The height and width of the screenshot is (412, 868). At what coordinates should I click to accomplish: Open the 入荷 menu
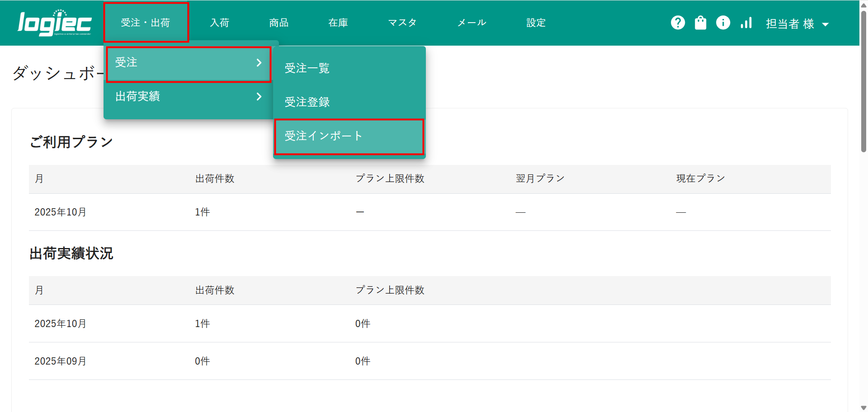coord(220,23)
